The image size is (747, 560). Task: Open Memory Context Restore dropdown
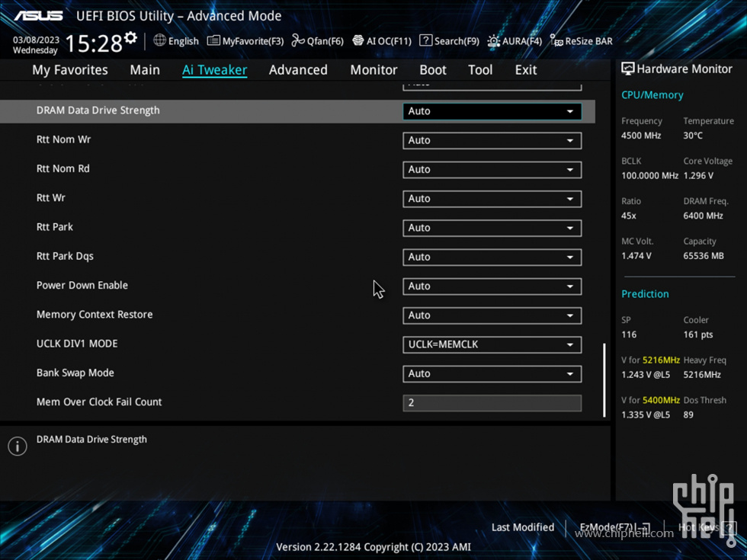click(x=492, y=315)
